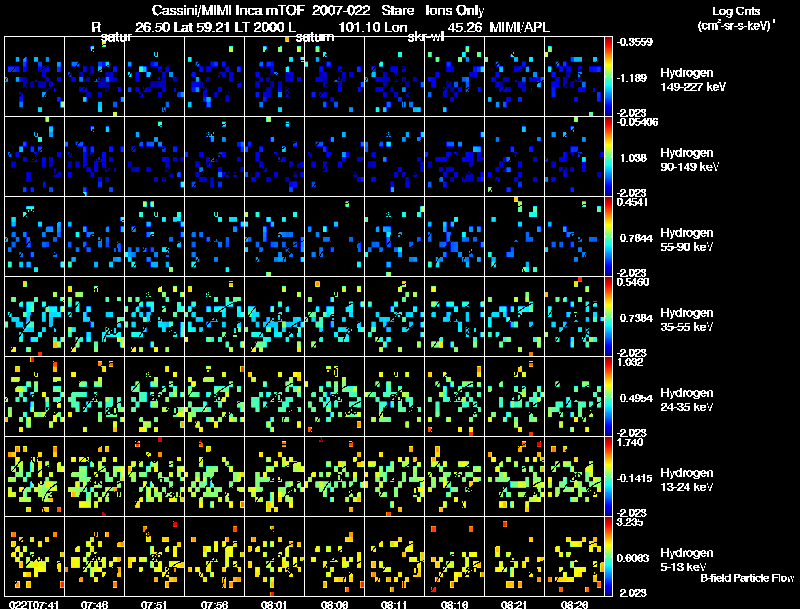Click the color bar for 5-13 keV row

pos(608,557)
